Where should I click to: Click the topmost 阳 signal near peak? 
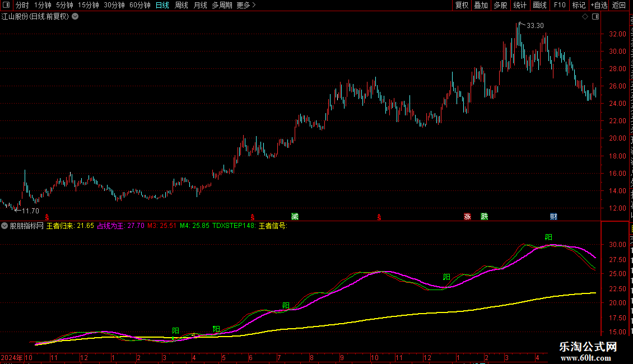click(x=548, y=237)
